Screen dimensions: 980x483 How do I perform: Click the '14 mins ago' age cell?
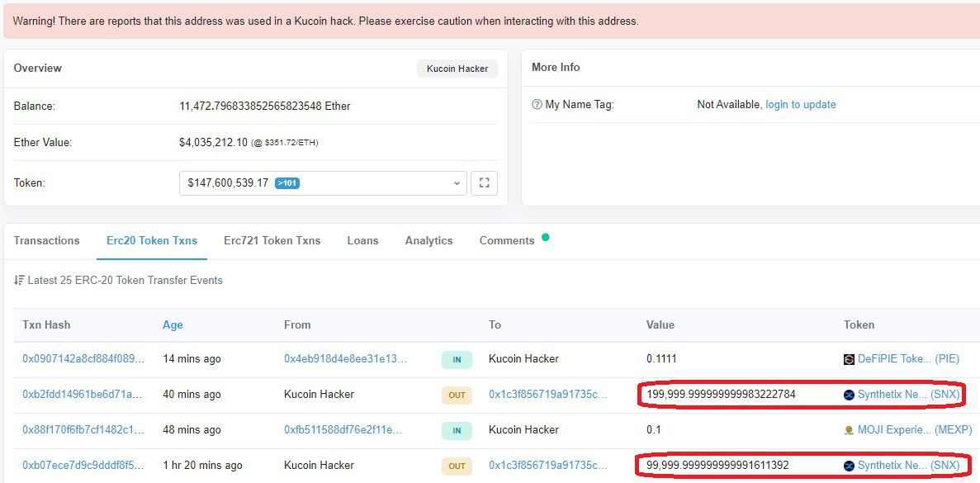pos(192,358)
